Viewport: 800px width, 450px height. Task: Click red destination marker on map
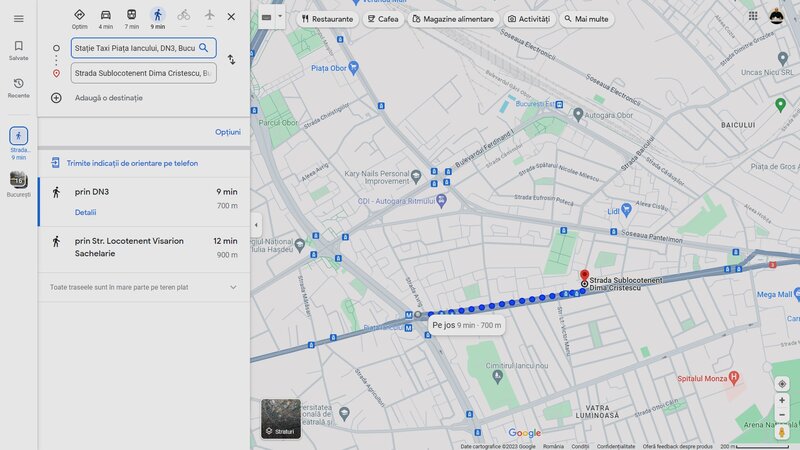(584, 276)
